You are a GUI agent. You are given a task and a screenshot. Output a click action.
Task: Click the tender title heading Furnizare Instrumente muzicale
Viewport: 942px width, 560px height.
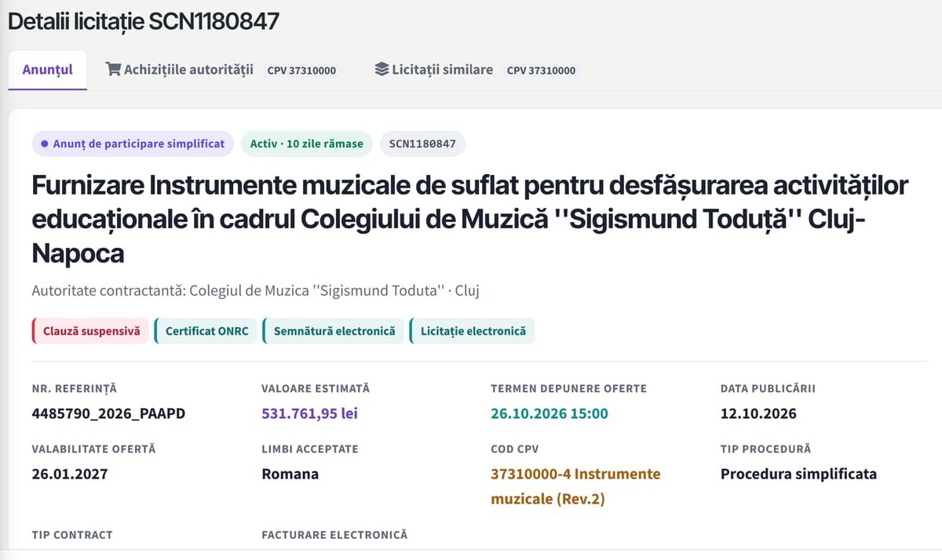(470, 220)
